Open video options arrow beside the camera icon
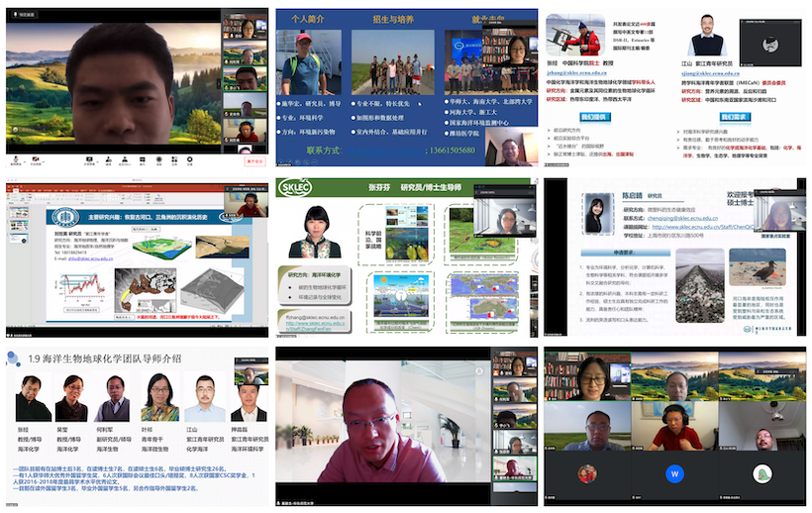Viewport: 812px width, 513px height. tap(44, 161)
